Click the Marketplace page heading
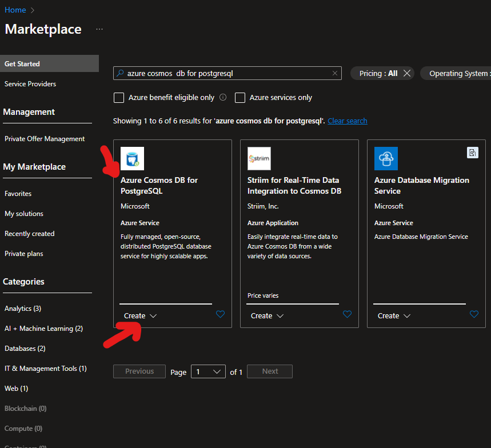 [x=43, y=29]
